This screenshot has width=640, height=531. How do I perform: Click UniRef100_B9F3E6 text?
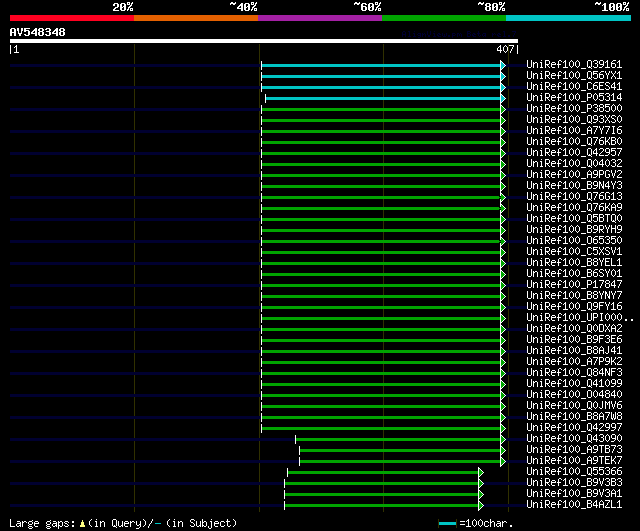pyautogui.click(x=574, y=340)
